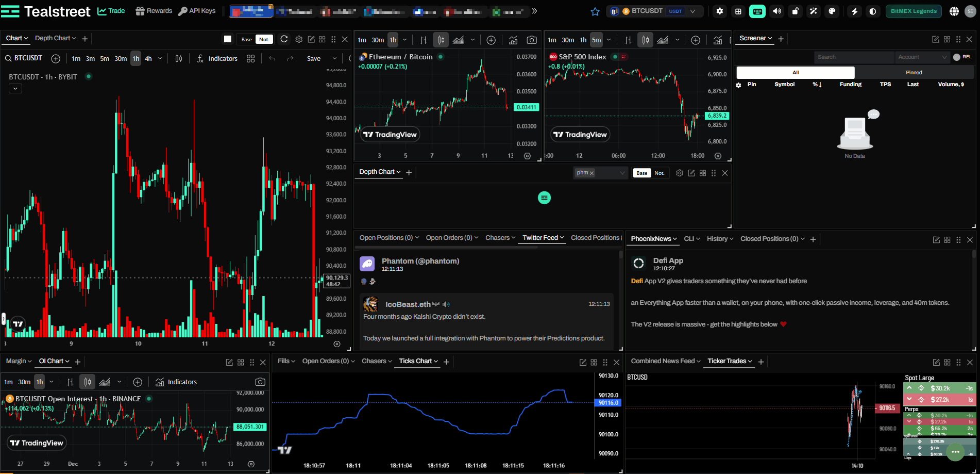Toggle the unlock layout padlock icon

pyautogui.click(x=795, y=11)
